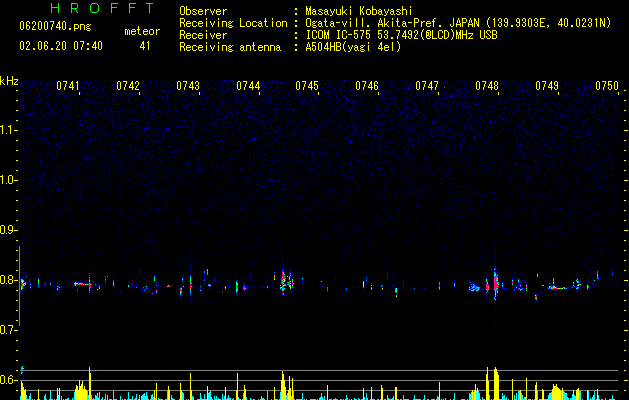Screen dimensions: 629x400
Task: Select the file name 06200740.png
Action: pyautogui.click(x=55, y=26)
